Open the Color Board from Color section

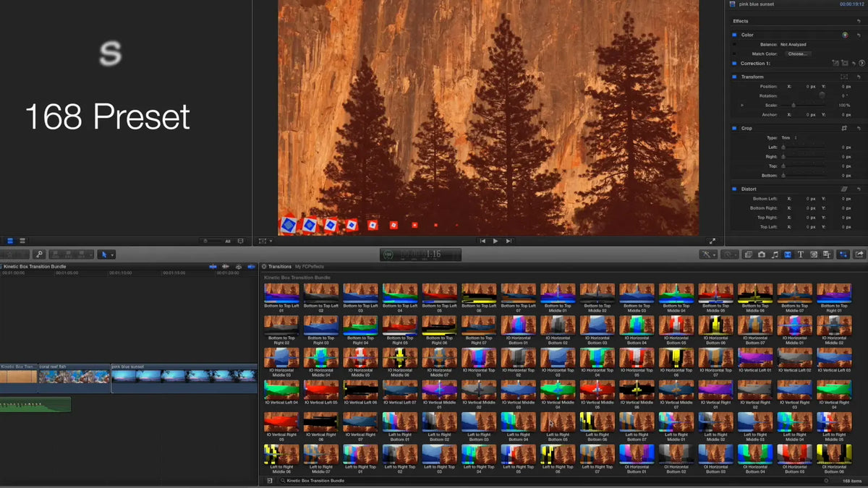coord(845,35)
